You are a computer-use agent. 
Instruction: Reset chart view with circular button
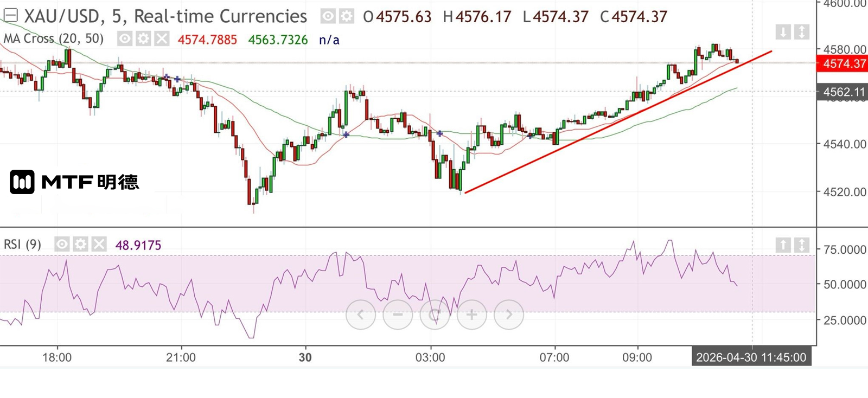[x=435, y=314]
